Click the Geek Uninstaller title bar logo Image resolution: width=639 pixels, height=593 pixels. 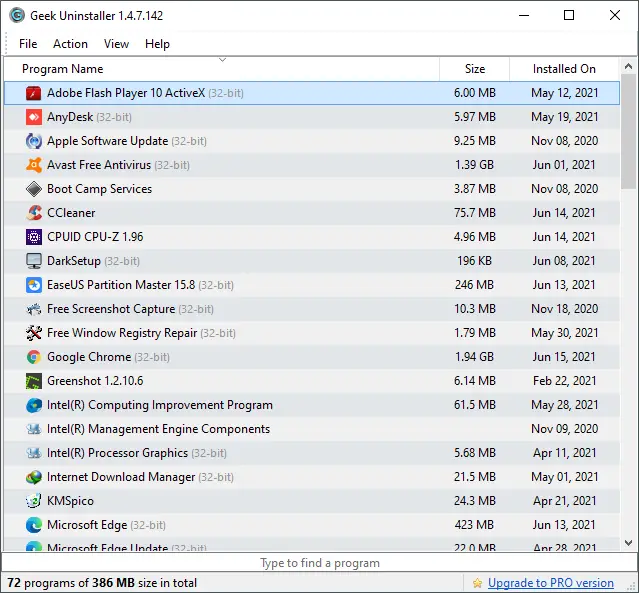pos(17,15)
